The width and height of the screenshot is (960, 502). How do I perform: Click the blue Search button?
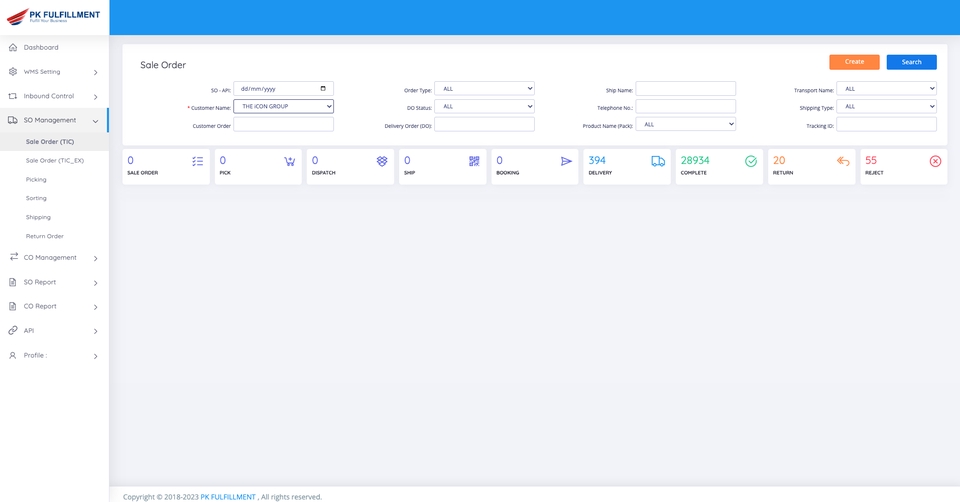(x=911, y=62)
